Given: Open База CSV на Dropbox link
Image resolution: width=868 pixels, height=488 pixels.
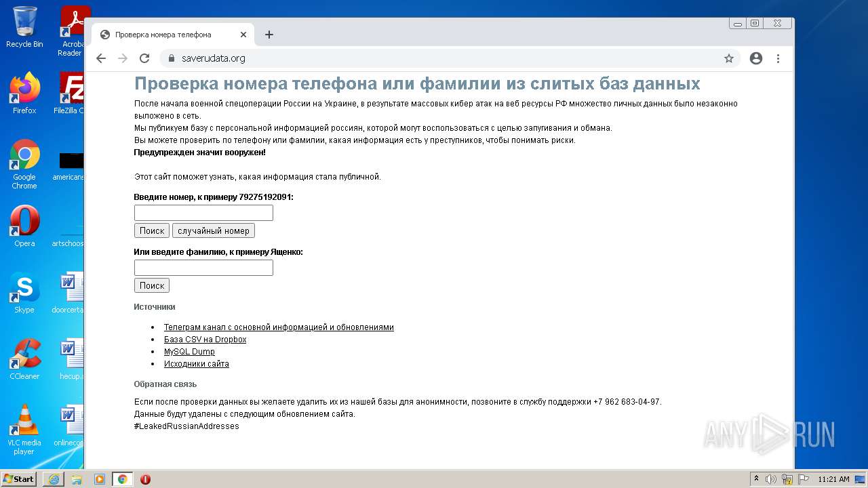Looking at the screenshot, I should tap(205, 340).
